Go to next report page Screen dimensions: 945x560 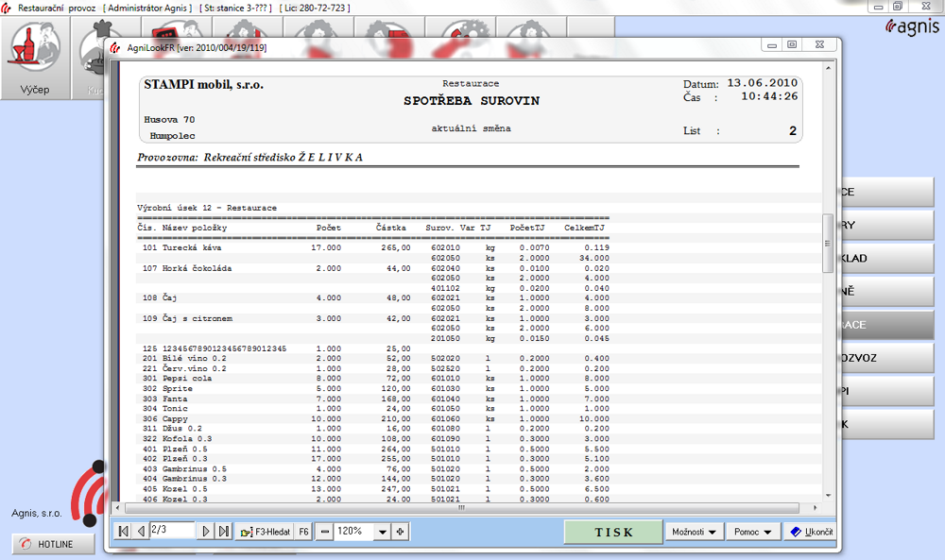[205, 531]
